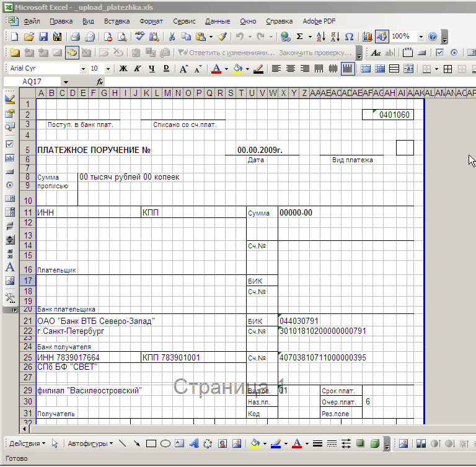Click the checkbox control in the left toolbox

click(x=9, y=144)
